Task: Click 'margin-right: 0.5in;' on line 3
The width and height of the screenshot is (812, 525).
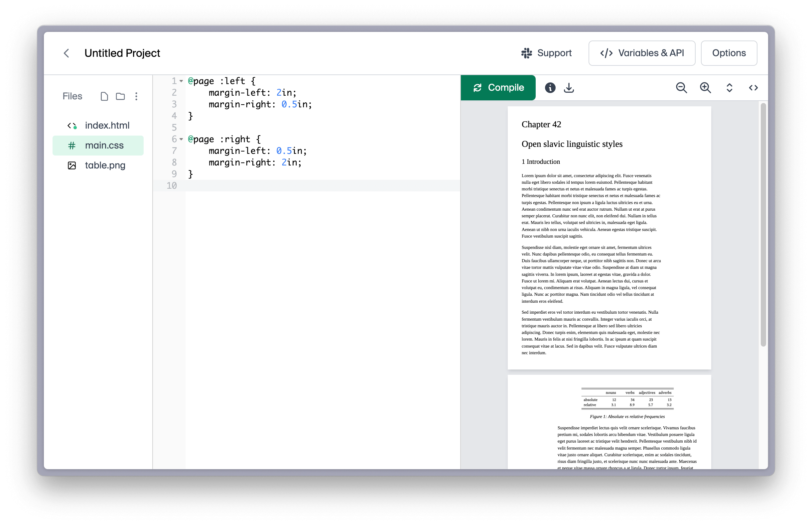Action: (260, 104)
